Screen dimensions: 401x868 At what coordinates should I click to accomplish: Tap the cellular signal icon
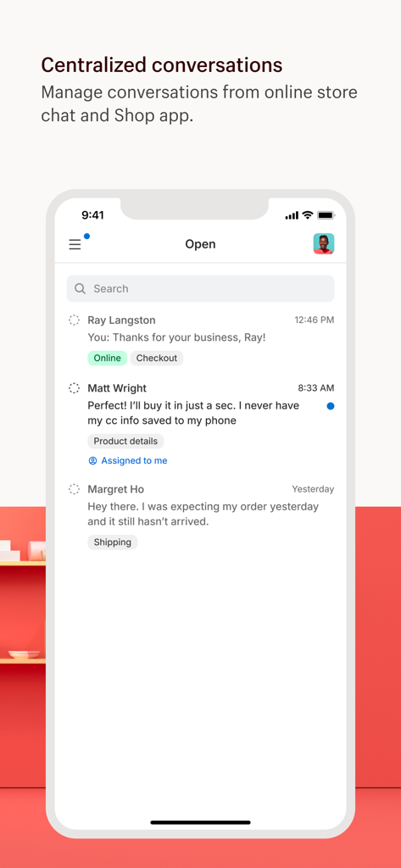click(x=292, y=215)
